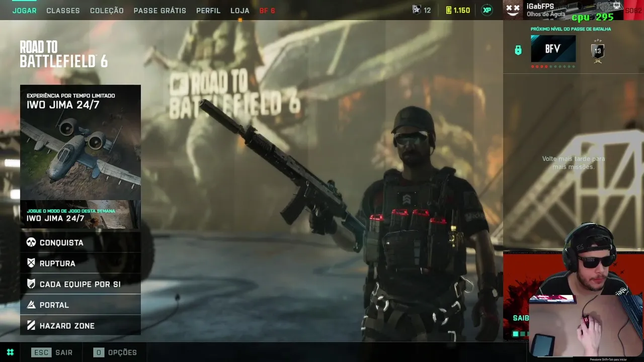The width and height of the screenshot is (644, 362).
Task: Select the CONQUISTA game mode label
Action: tap(61, 243)
